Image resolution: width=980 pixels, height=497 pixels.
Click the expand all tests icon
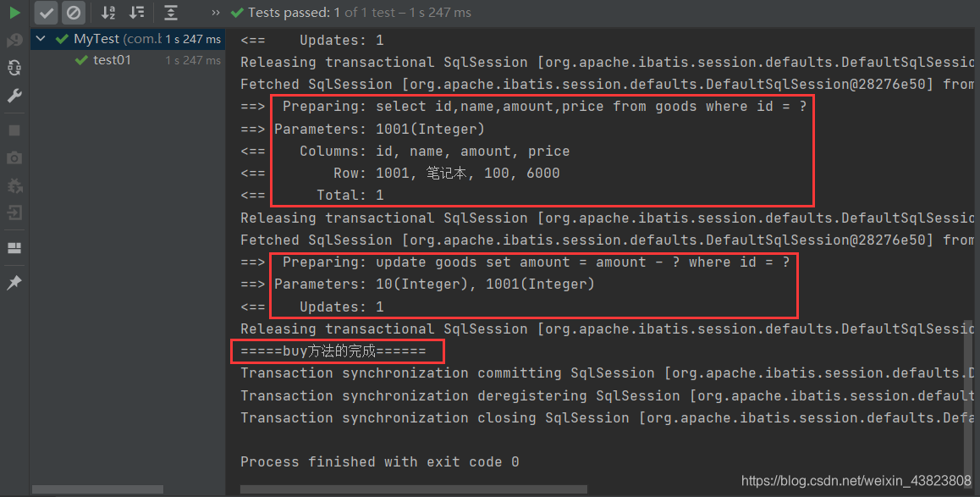coord(171,13)
